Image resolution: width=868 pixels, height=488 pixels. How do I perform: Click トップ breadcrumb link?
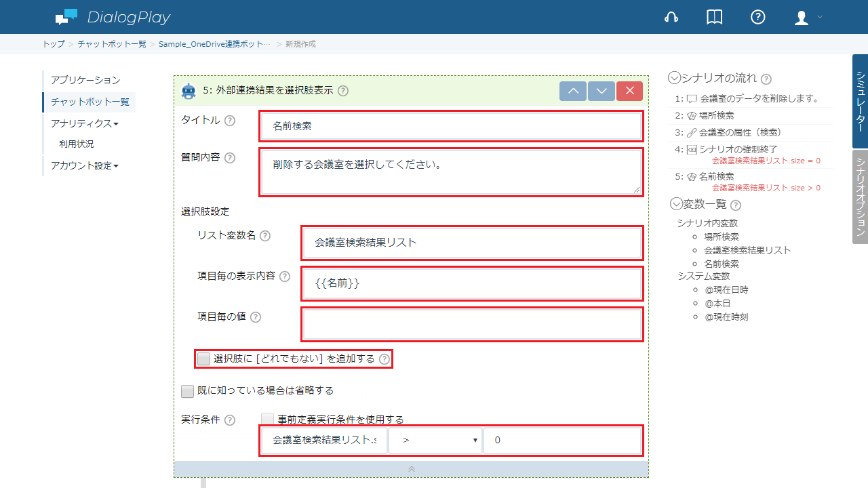click(54, 44)
